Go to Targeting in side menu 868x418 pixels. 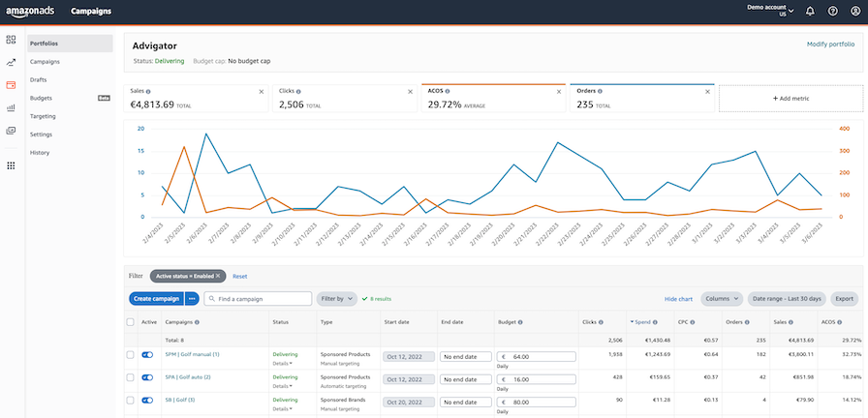click(x=43, y=116)
